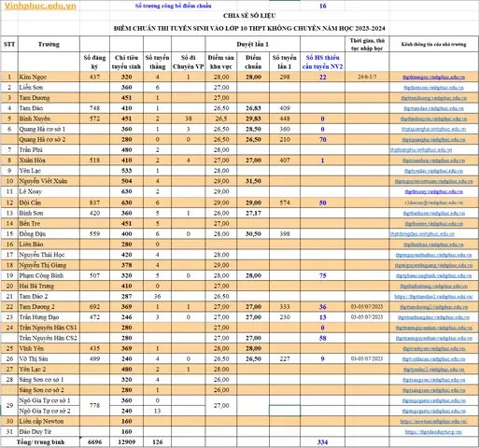Select the 'Trần Nguyên Hãn CS2' cell
The height and width of the screenshot is (448, 479).
pos(49,338)
